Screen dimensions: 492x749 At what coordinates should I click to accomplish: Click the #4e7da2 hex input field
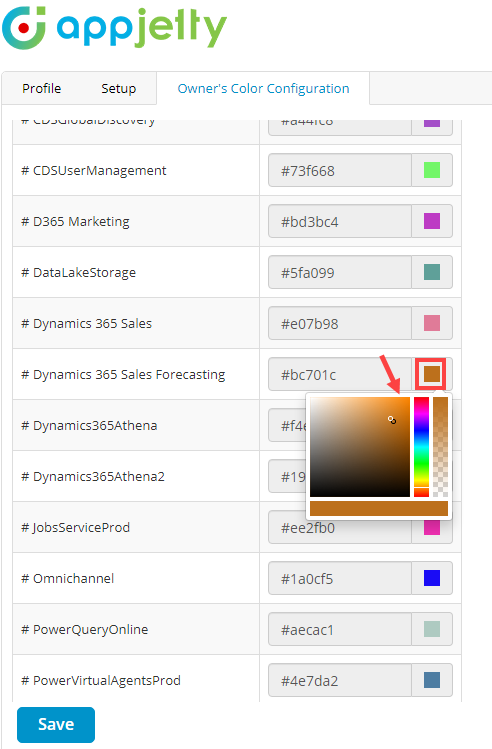(x=340, y=680)
